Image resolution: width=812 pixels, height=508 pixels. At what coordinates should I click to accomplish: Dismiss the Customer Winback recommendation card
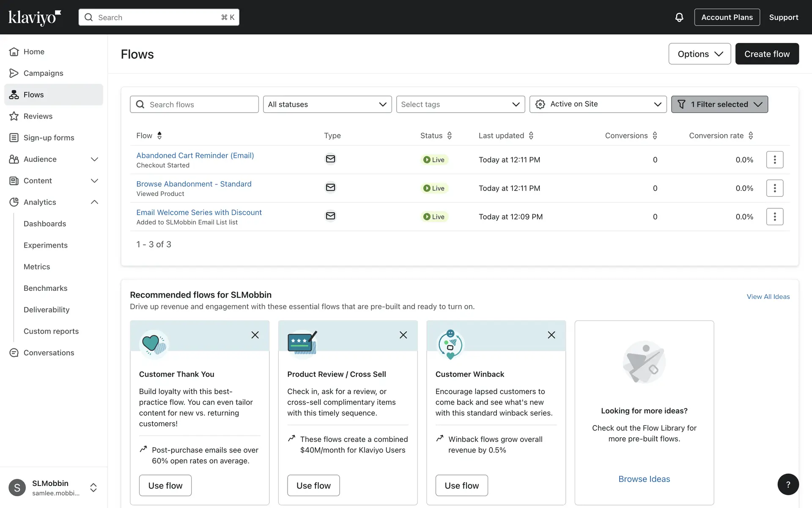click(551, 335)
